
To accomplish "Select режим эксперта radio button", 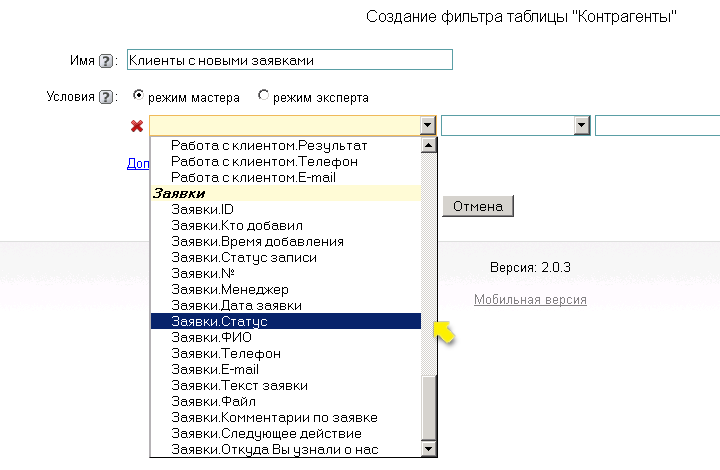I will (264, 97).
